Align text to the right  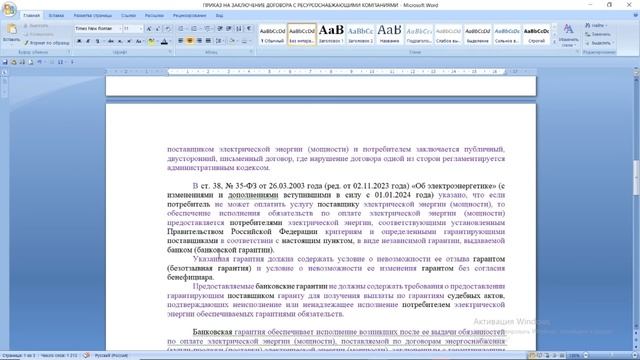coord(199,41)
